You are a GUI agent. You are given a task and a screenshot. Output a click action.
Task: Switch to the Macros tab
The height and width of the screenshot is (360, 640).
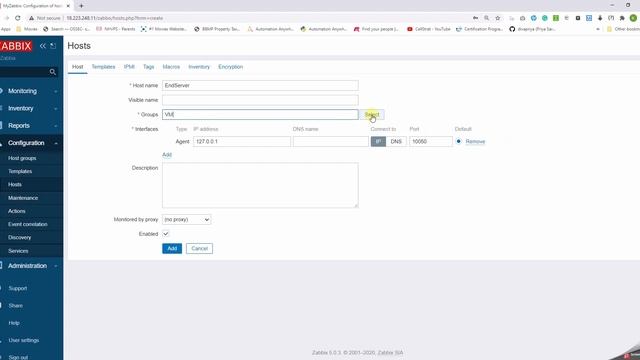[171, 67]
